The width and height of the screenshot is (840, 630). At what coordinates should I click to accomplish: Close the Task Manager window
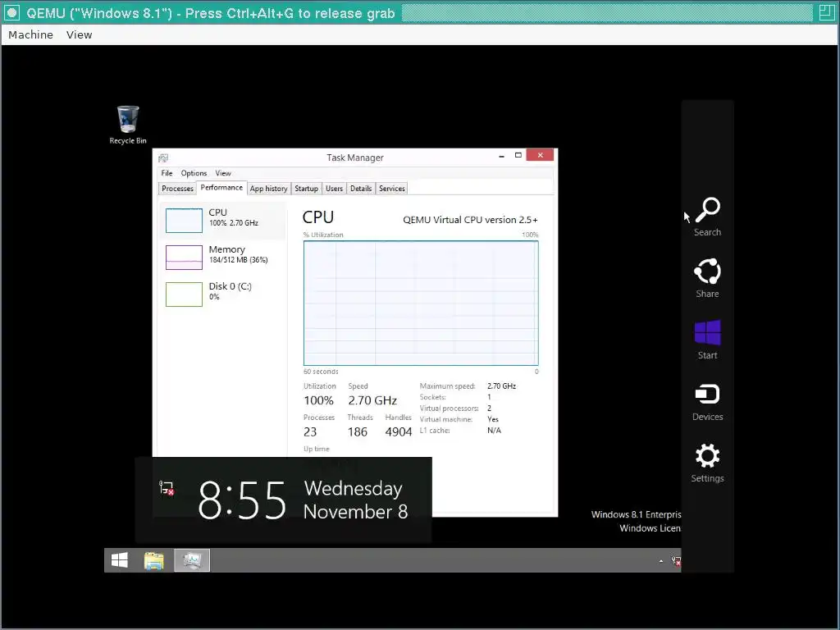[x=540, y=155]
